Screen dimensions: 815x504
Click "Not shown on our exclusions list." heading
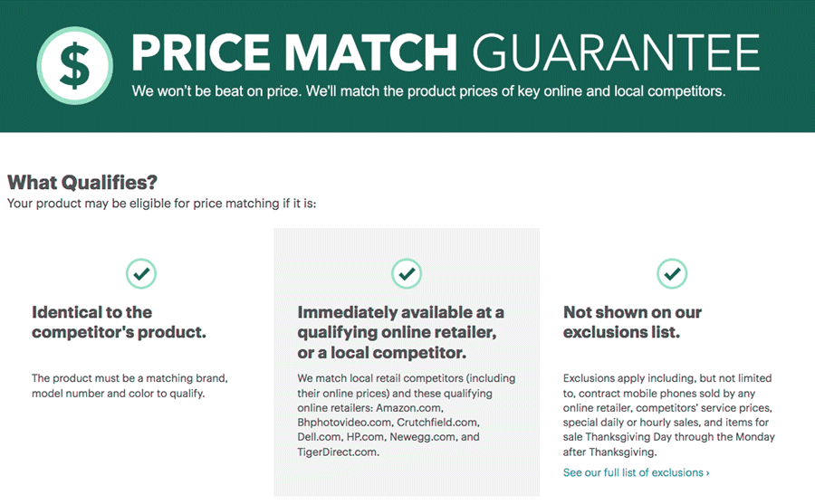pyautogui.click(x=632, y=322)
